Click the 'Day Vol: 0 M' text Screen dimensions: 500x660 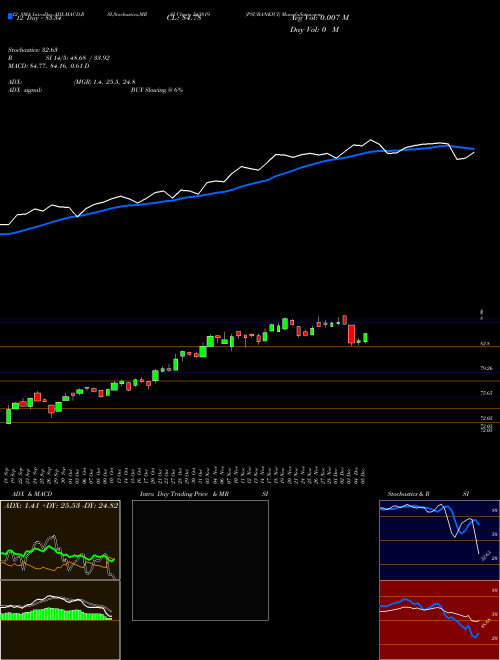(314, 29)
